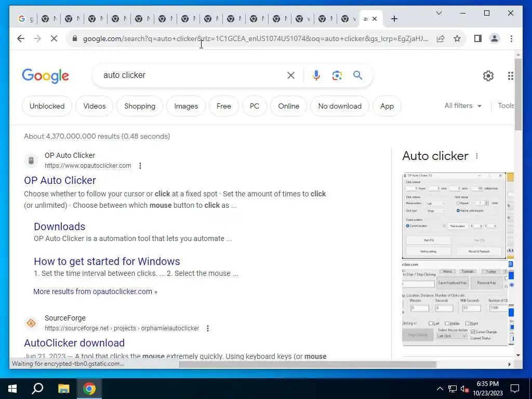Open the Windows notification center
This screenshot has width=532, height=399.
point(515,389)
